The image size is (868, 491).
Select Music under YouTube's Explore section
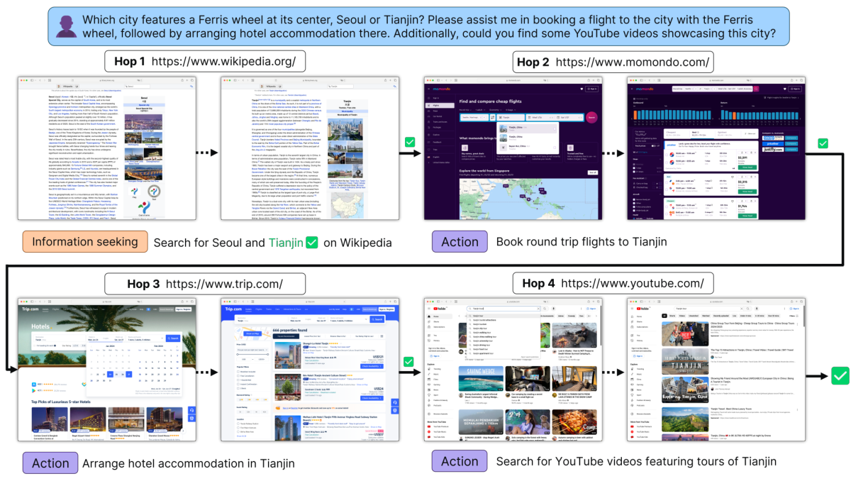435,374
